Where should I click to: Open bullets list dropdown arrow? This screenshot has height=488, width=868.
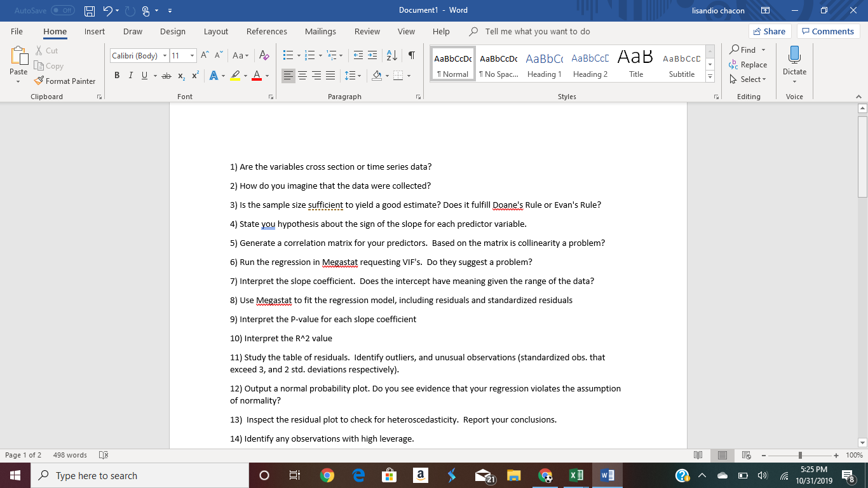(x=299, y=56)
